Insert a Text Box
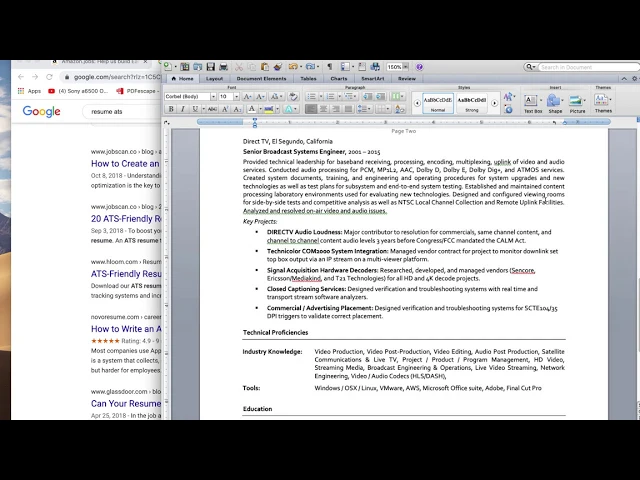Viewport: 640px width, 480px height. coord(532,103)
